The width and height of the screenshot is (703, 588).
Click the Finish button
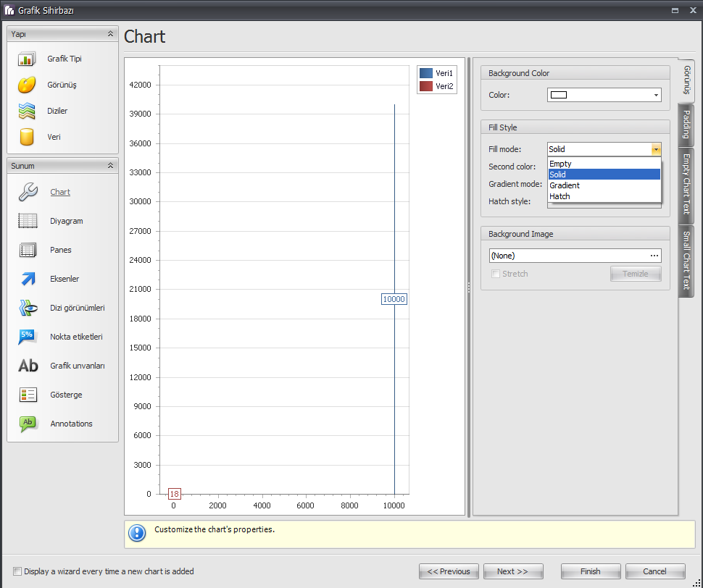(x=591, y=571)
